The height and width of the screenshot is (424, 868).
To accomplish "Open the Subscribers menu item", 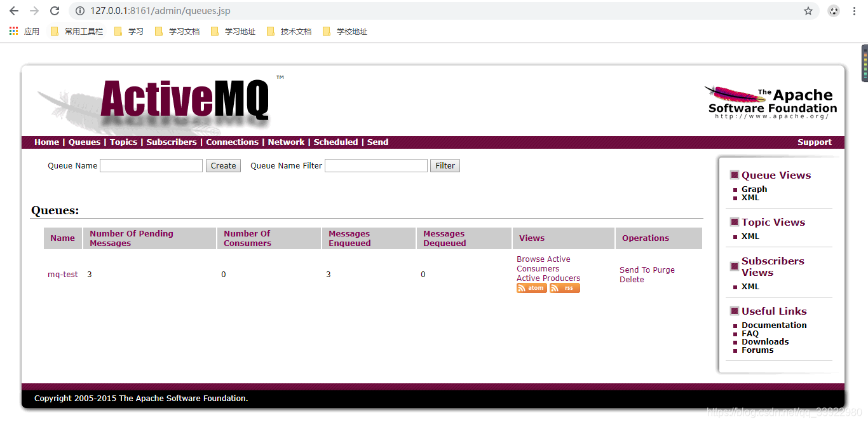I will coord(172,142).
